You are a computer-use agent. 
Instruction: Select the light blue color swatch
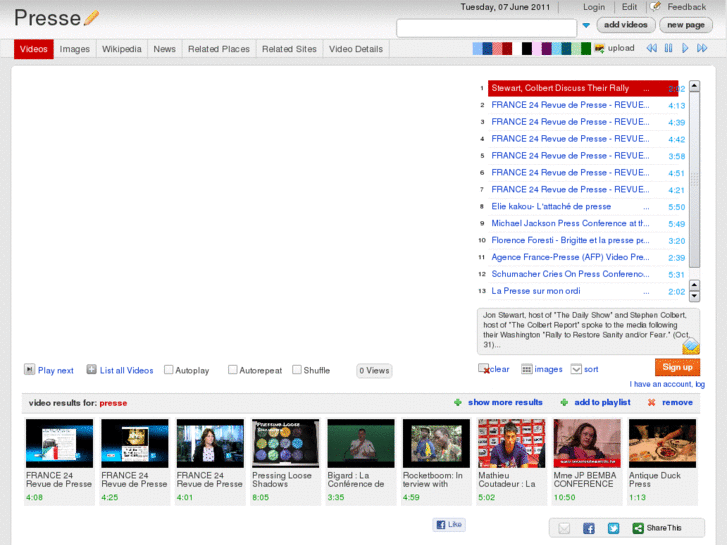477,48
